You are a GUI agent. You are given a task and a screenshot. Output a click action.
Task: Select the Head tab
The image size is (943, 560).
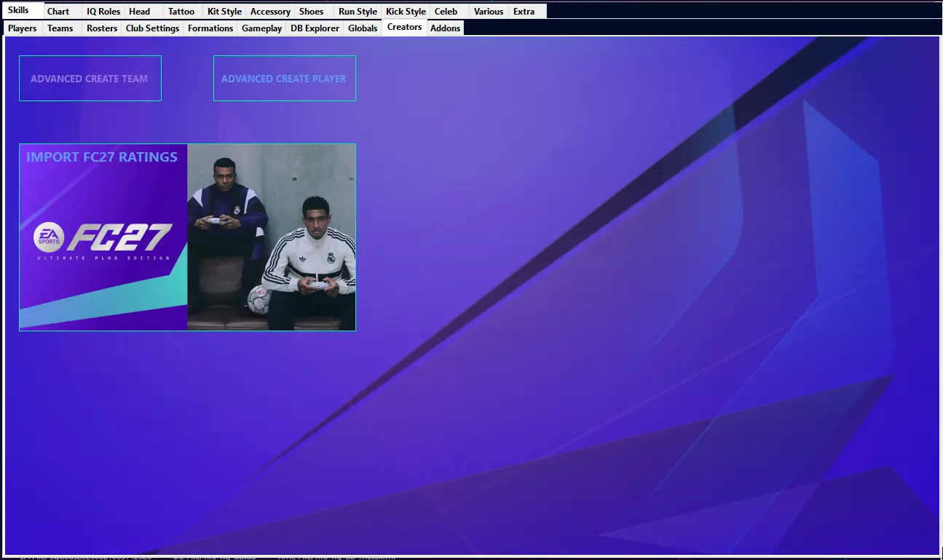(144, 12)
